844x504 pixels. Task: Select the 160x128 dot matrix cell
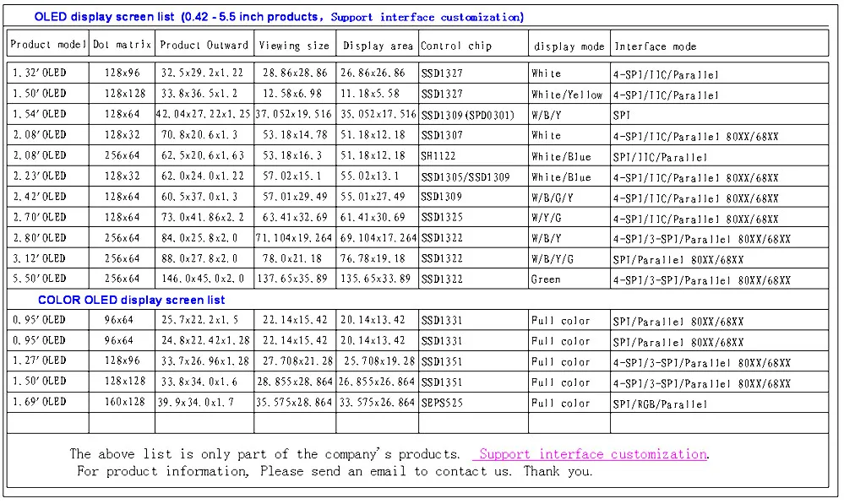tap(122, 403)
